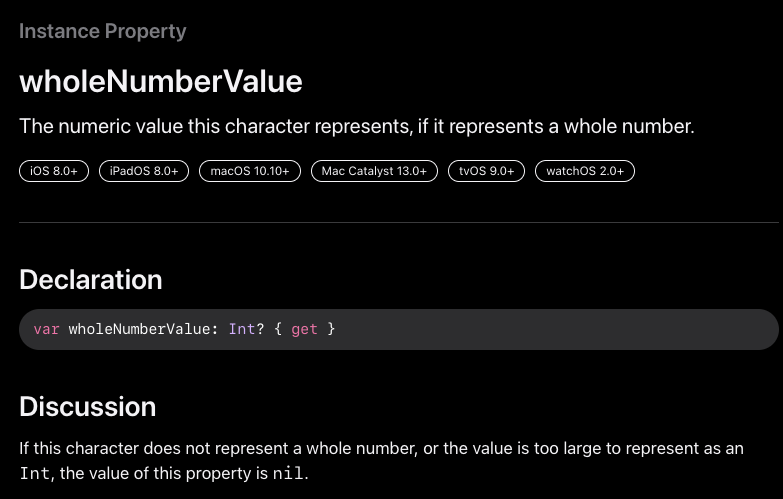The height and width of the screenshot is (499, 783).
Task: Click the Declaration section heading
Action: pyautogui.click(x=91, y=279)
